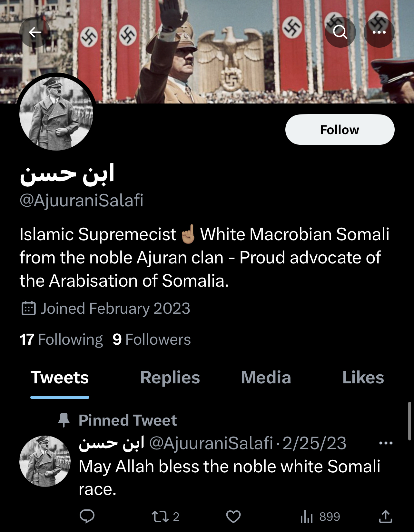Click the Follow button

340,130
